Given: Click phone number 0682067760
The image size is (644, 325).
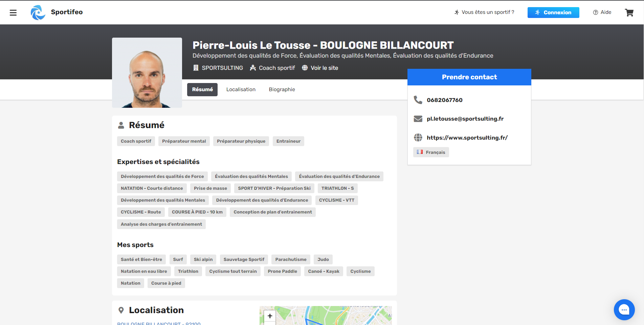Looking at the screenshot, I should tap(445, 100).
